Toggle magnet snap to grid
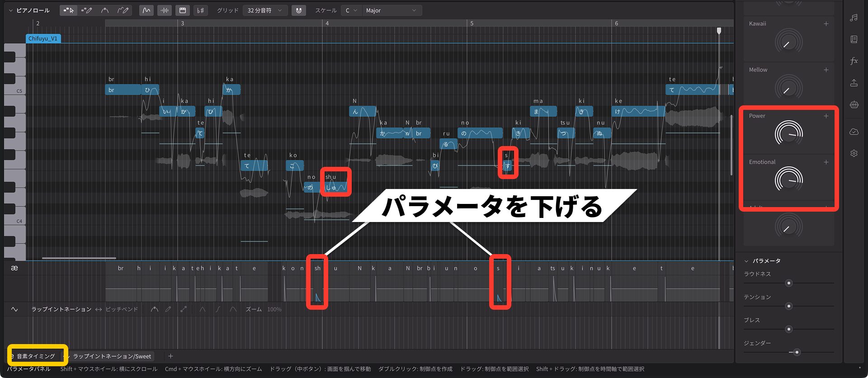The width and height of the screenshot is (868, 378). (299, 10)
